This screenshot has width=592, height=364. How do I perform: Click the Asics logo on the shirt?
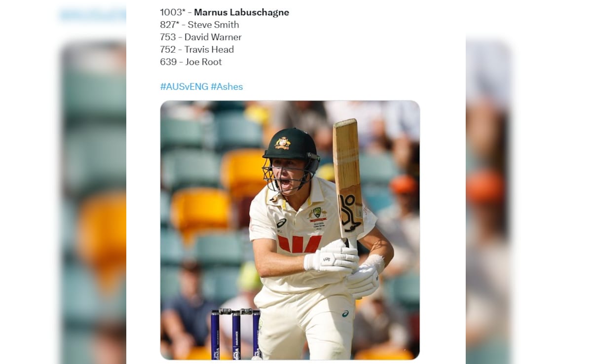point(281,223)
